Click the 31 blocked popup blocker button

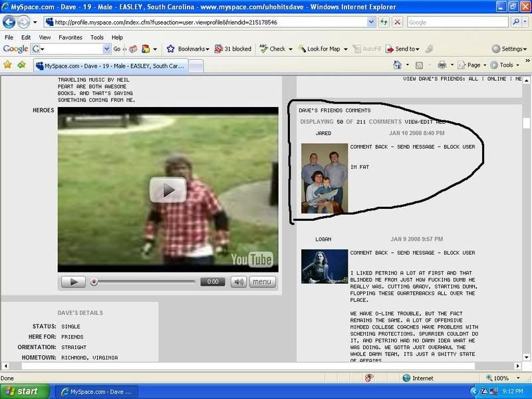coord(233,49)
